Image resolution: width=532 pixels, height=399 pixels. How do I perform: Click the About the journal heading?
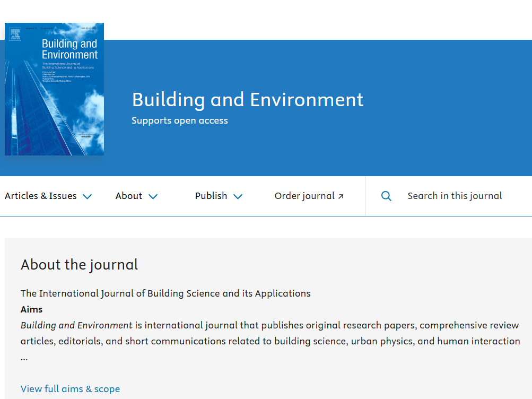click(80, 265)
